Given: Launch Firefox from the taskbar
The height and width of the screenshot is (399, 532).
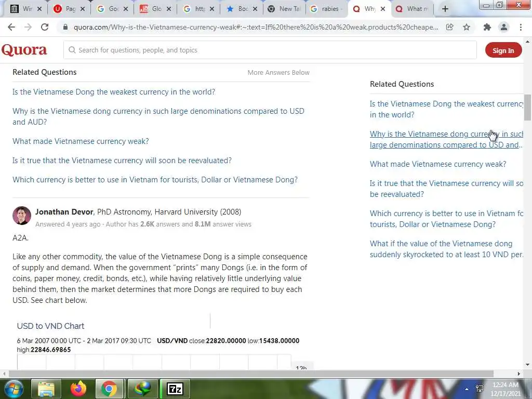Looking at the screenshot, I should [78, 389].
